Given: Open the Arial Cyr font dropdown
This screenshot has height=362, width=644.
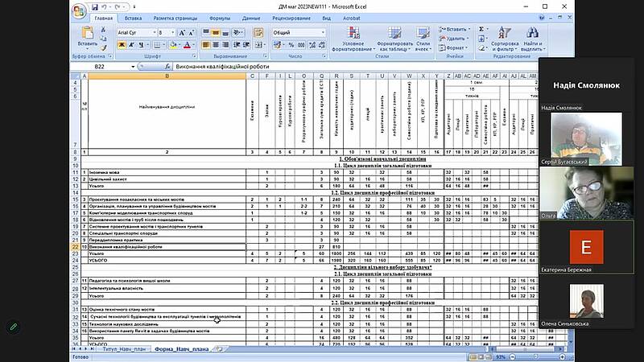Looking at the screenshot, I should (155, 32).
